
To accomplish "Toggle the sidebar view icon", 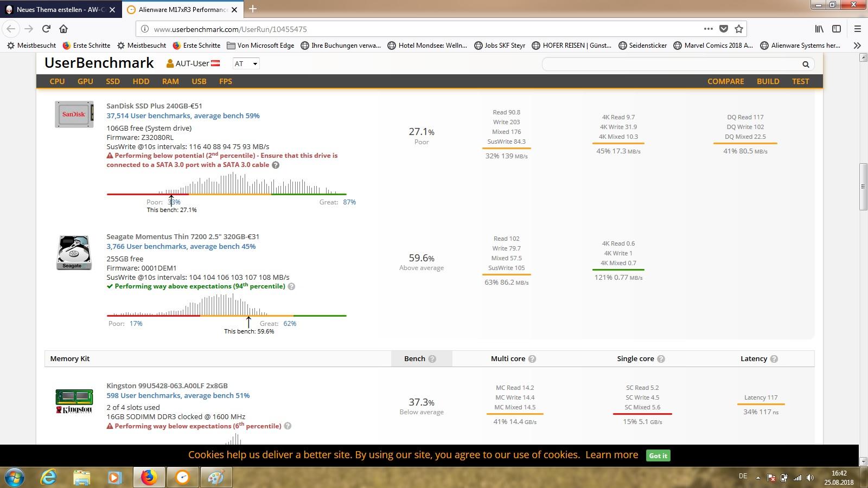I will (837, 29).
